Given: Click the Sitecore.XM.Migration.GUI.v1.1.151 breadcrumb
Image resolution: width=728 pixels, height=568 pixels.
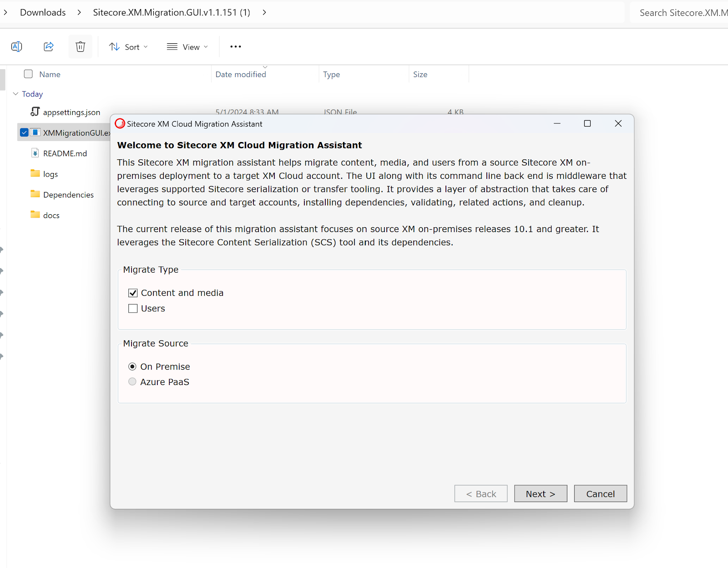Looking at the screenshot, I should click(172, 12).
